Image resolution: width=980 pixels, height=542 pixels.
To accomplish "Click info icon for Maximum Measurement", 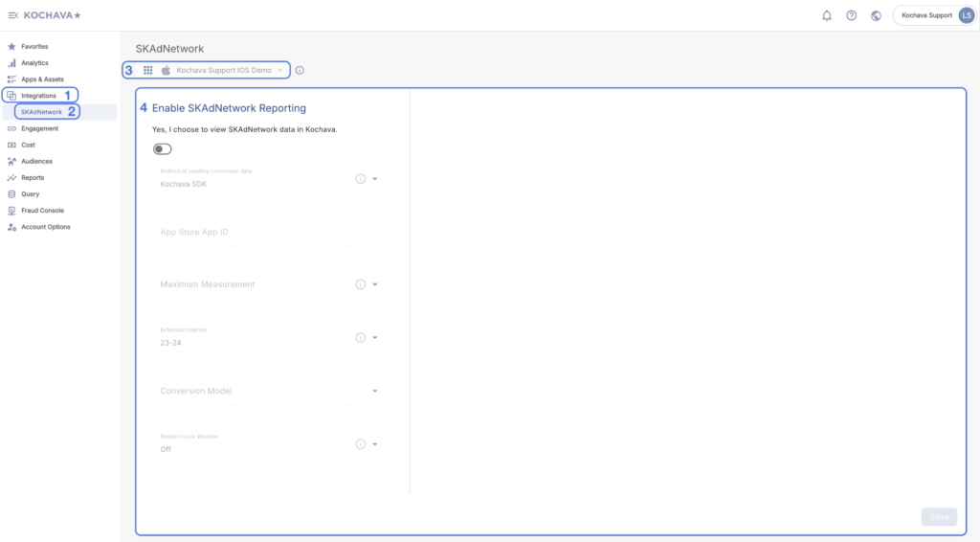I will (361, 284).
